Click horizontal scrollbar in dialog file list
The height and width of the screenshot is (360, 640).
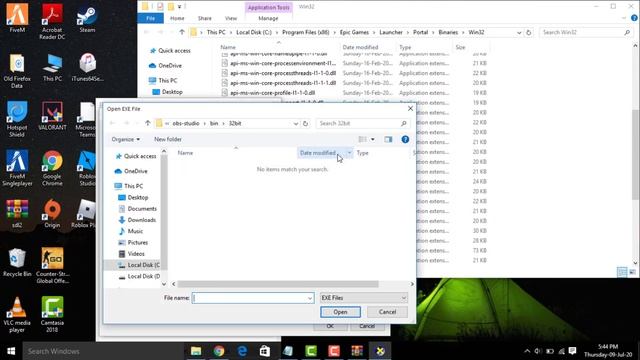[278, 284]
